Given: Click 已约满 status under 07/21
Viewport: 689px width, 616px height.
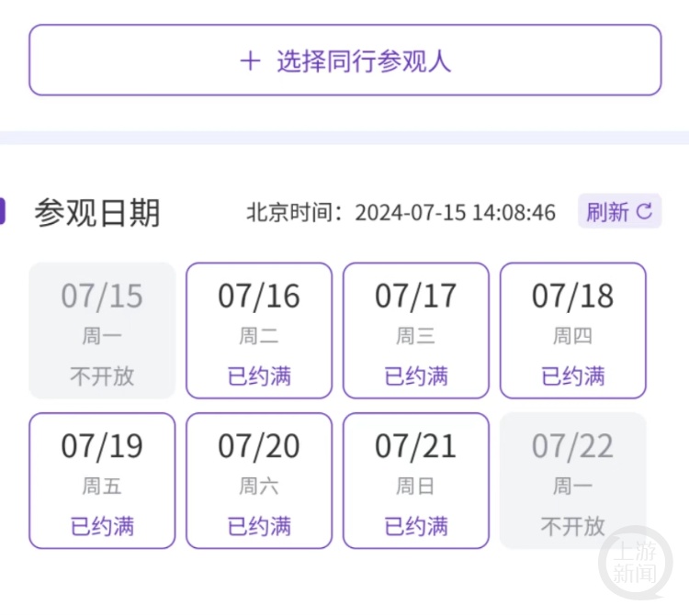Looking at the screenshot, I should click(x=416, y=526).
